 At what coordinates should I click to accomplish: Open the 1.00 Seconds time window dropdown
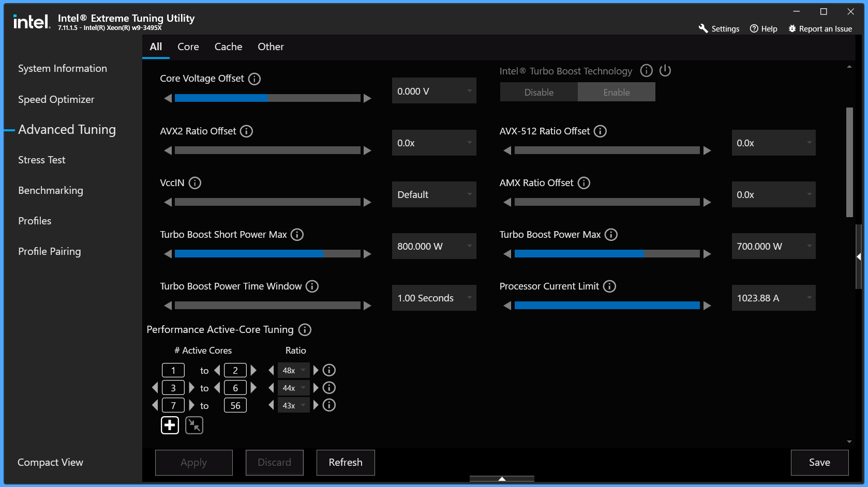coord(434,298)
